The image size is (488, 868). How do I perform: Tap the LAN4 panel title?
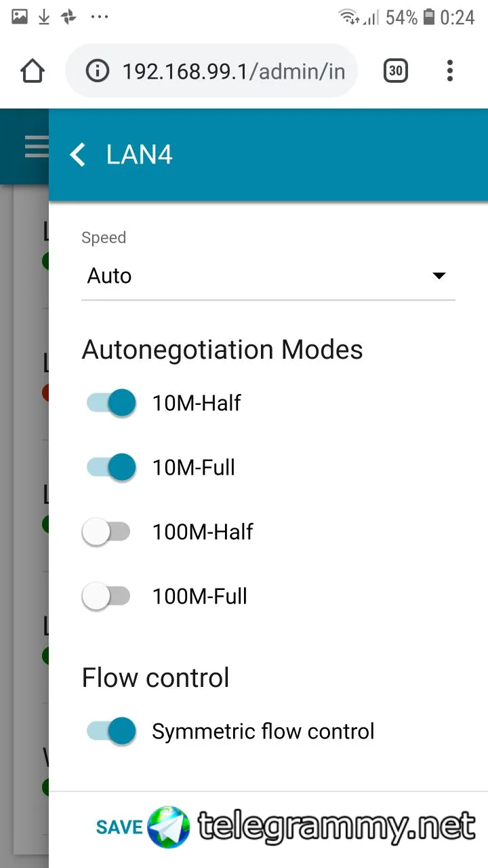[140, 155]
